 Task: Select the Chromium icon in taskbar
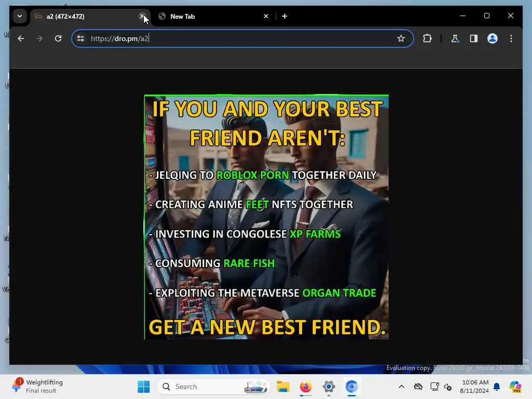click(352, 387)
